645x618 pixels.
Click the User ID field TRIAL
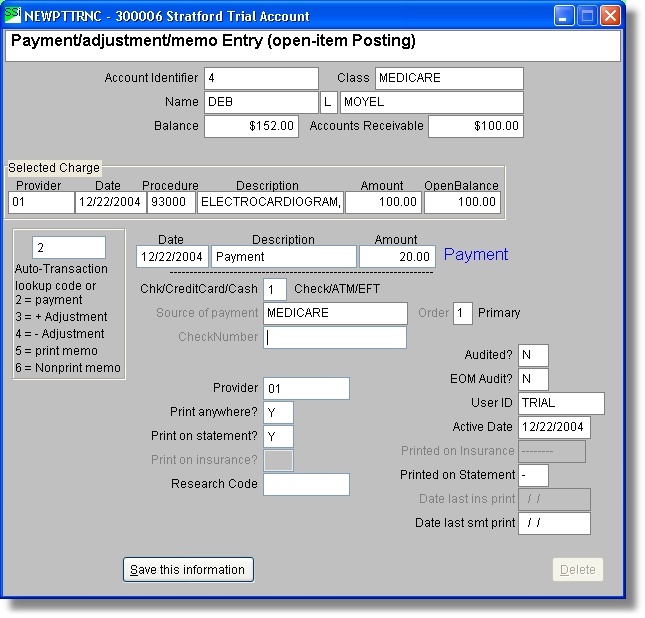click(x=561, y=403)
